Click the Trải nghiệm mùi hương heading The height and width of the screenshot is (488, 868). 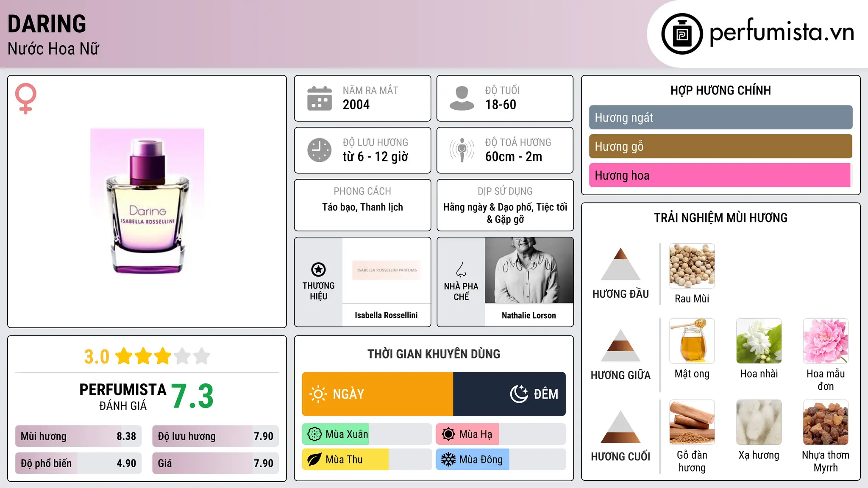pos(721,218)
